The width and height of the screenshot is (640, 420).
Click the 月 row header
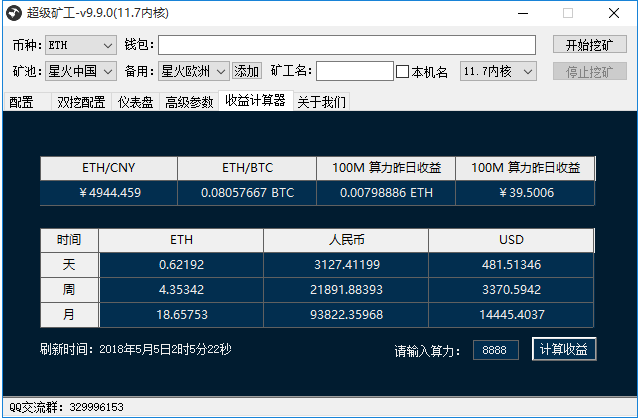(69, 315)
